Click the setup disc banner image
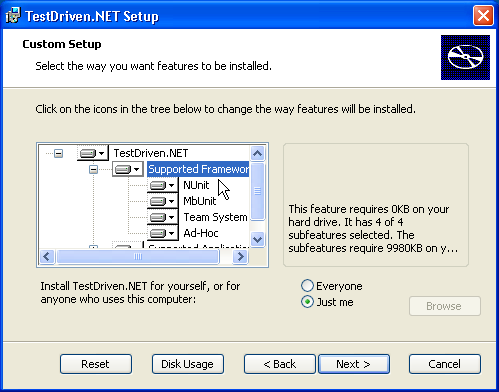 tap(465, 57)
